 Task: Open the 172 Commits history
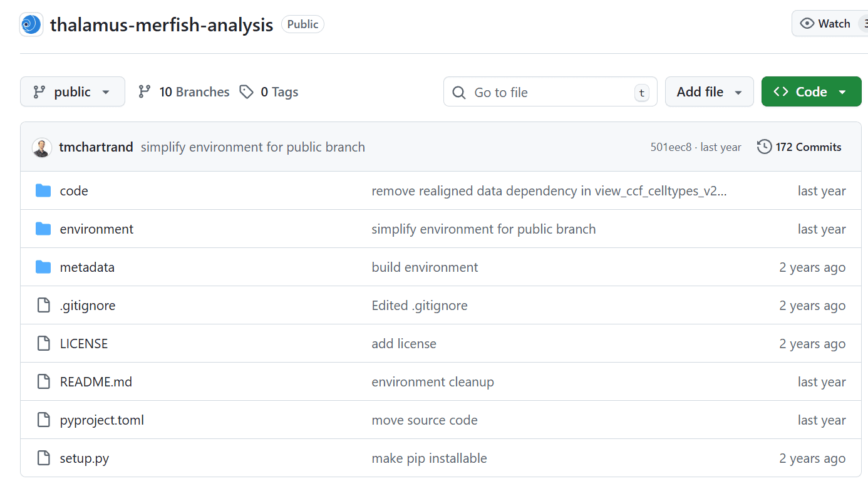pyautogui.click(x=800, y=147)
